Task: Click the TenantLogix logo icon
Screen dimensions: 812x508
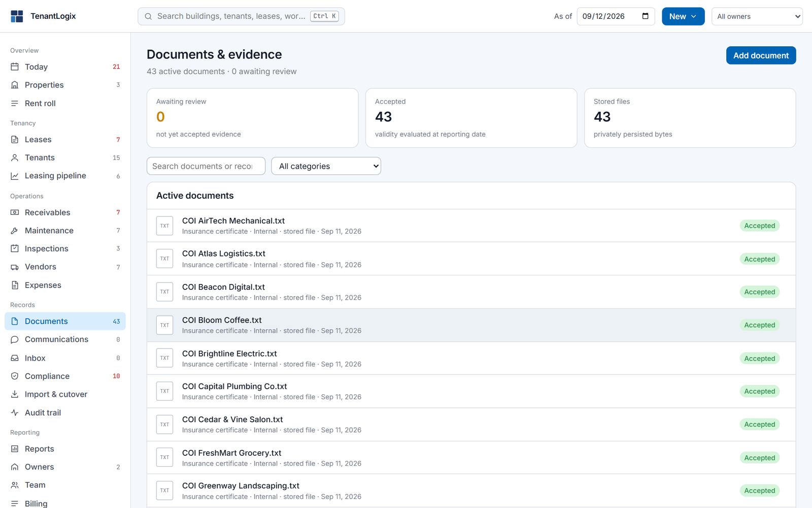Action: coord(17,16)
